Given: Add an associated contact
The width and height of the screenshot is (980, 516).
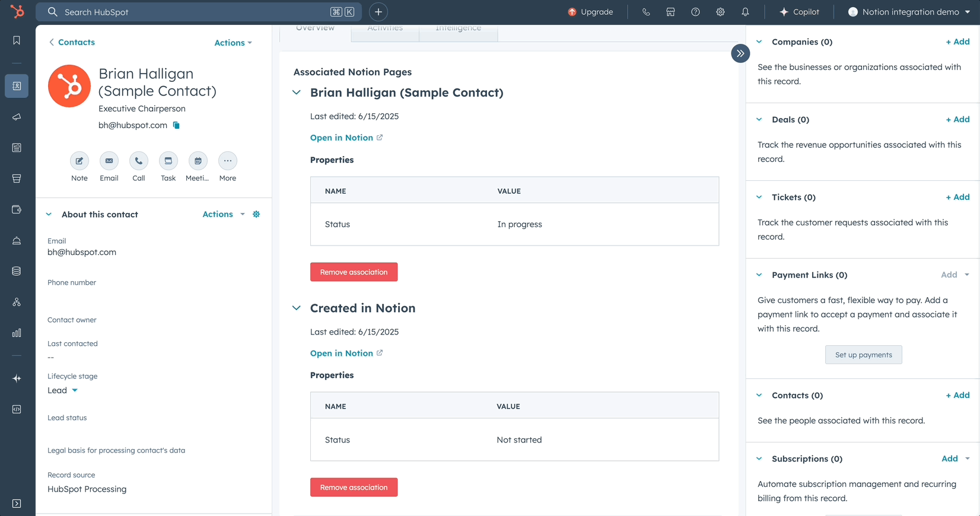Looking at the screenshot, I should point(957,395).
